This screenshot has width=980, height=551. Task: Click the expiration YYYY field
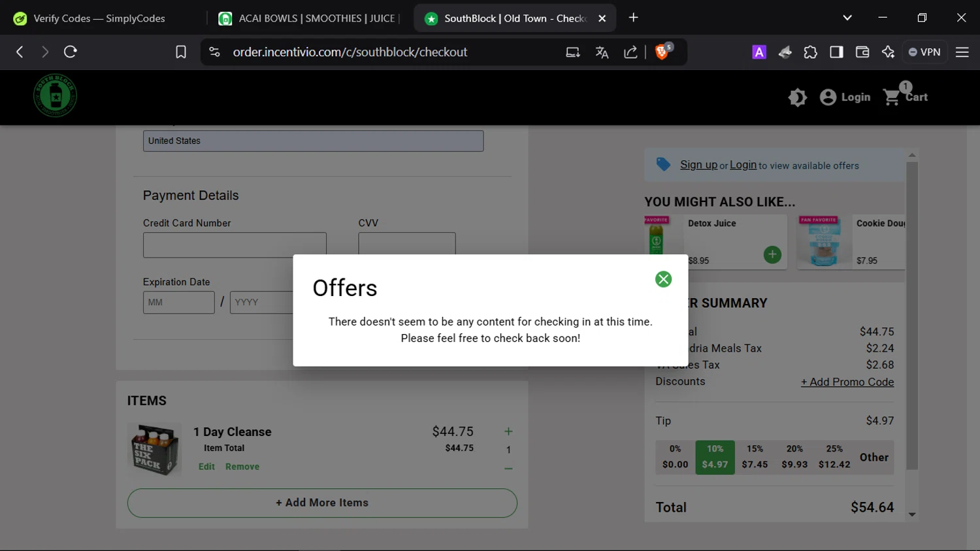[261, 302]
